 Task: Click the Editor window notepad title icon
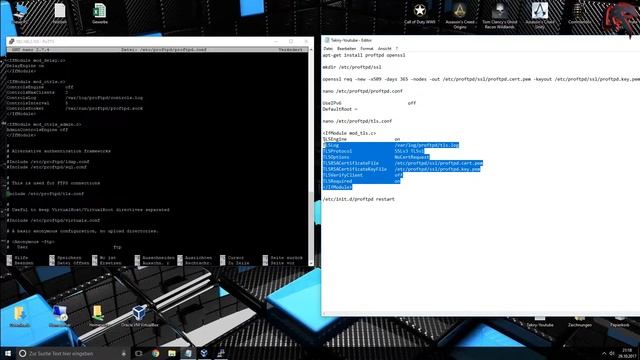(327, 40)
